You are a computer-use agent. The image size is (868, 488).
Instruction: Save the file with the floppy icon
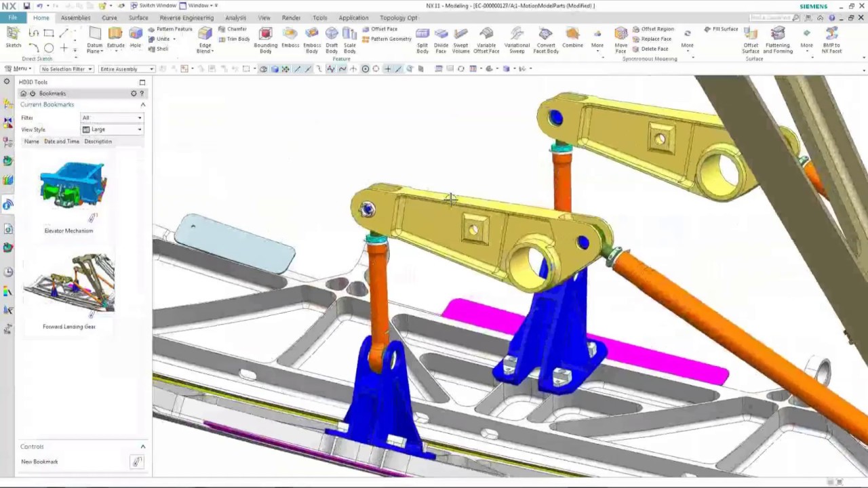26,5
